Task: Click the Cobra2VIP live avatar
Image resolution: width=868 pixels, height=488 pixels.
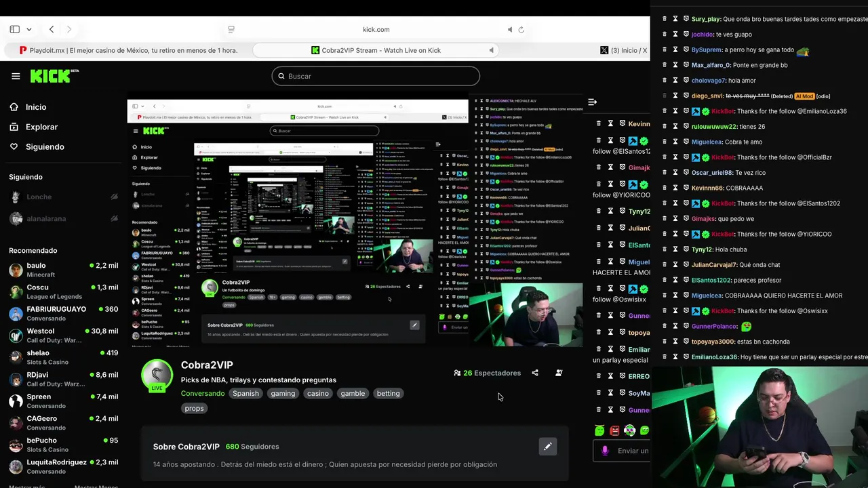Action: pos(157,375)
